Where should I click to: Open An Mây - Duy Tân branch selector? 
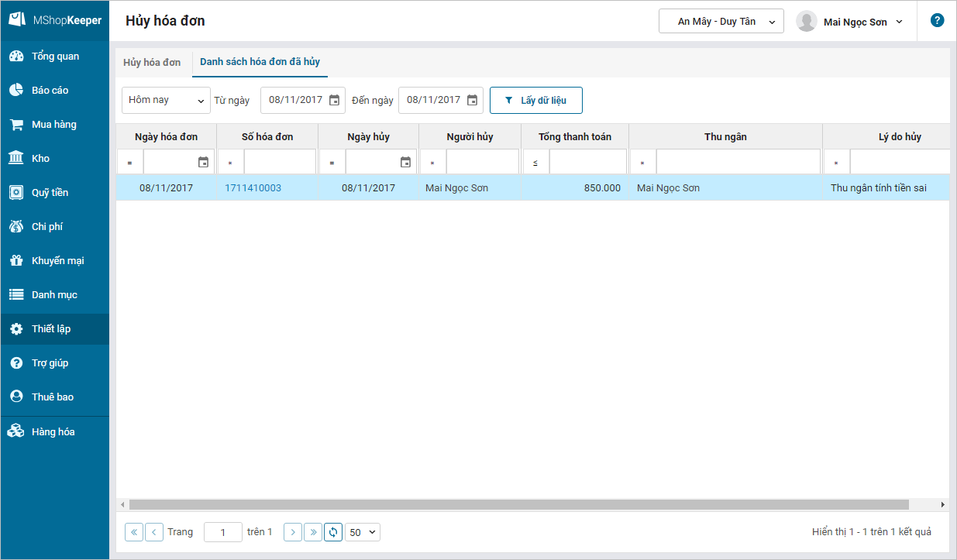721,22
